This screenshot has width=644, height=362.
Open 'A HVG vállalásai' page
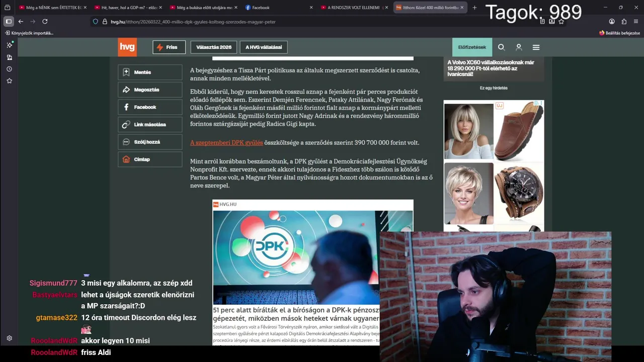[264, 47]
